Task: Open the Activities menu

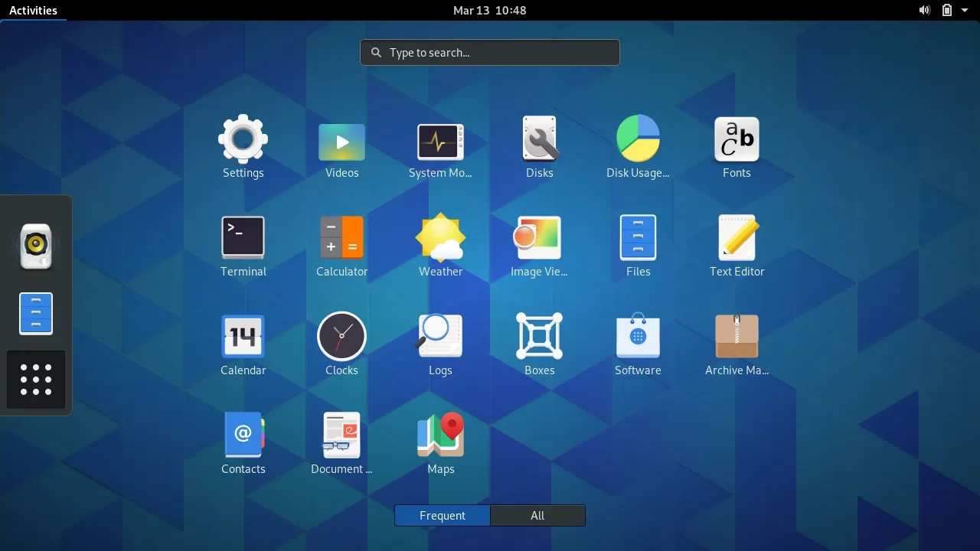Action: 33,10
